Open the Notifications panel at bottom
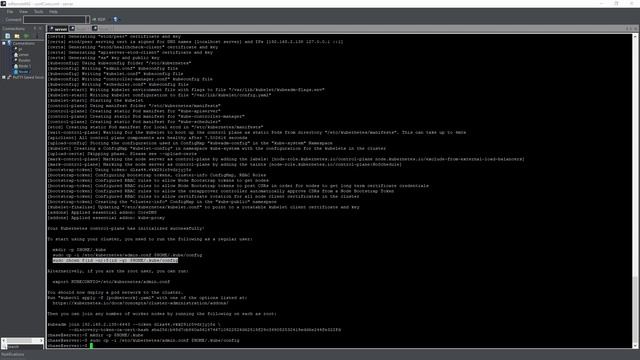This screenshot has width=640, height=360. tap(13, 354)
